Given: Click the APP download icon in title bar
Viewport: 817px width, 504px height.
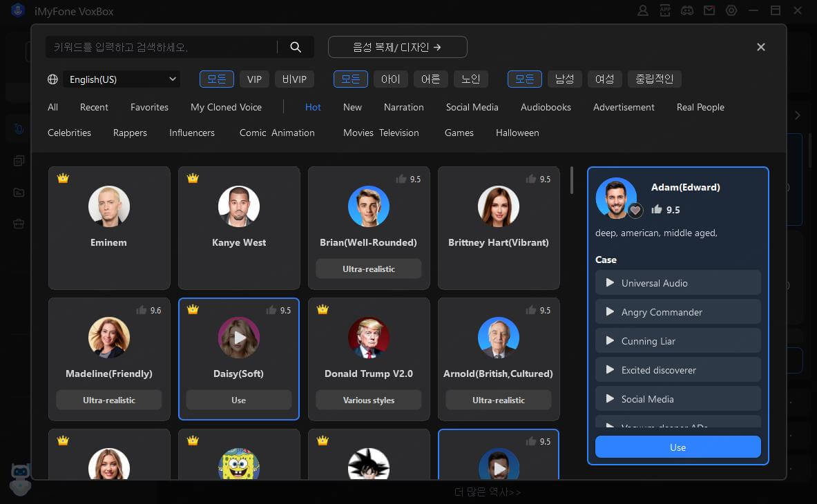Looking at the screenshot, I should [665, 10].
